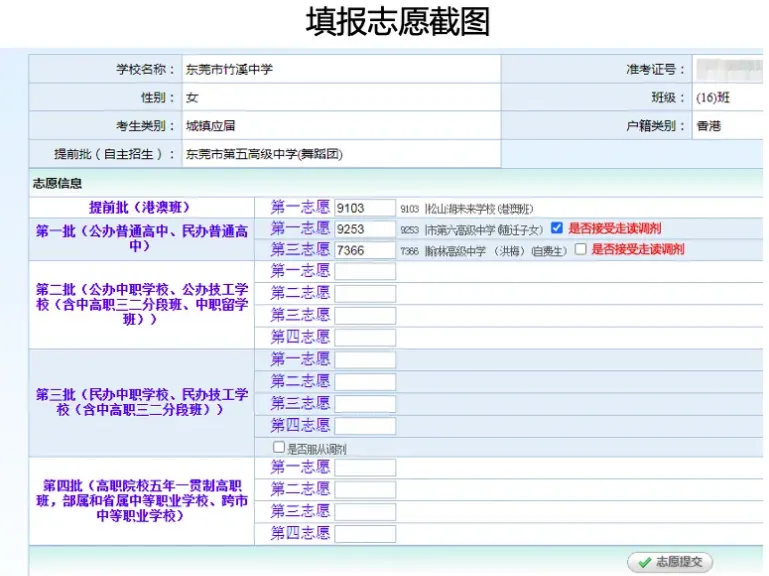Click the 学校名称 label
Image resolution: width=769 pixels, height=576 pixels.
click(x=145, y=69)
